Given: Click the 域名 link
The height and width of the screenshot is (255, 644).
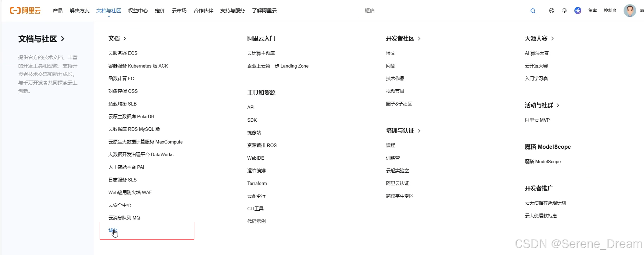Looking at the screenshot, I should pyautogui.click(x=113, y=230).
